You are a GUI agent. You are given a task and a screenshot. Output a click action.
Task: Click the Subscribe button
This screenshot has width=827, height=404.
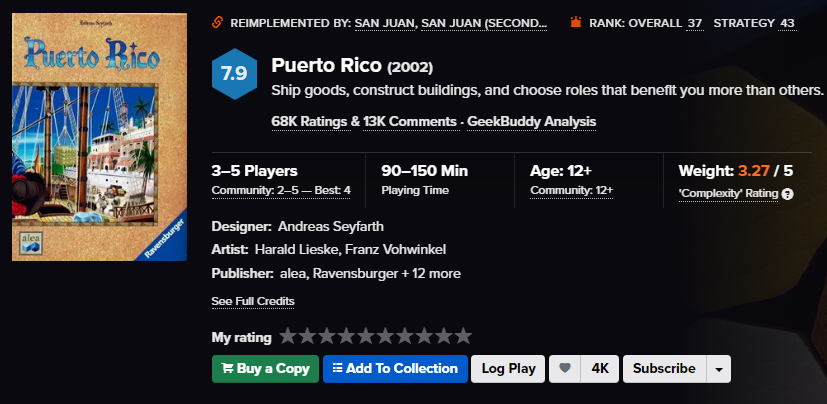click(x=664, y=368)
